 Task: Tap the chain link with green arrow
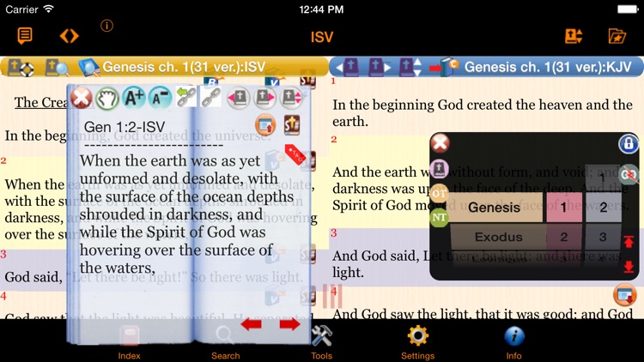[x=186, y=98]
